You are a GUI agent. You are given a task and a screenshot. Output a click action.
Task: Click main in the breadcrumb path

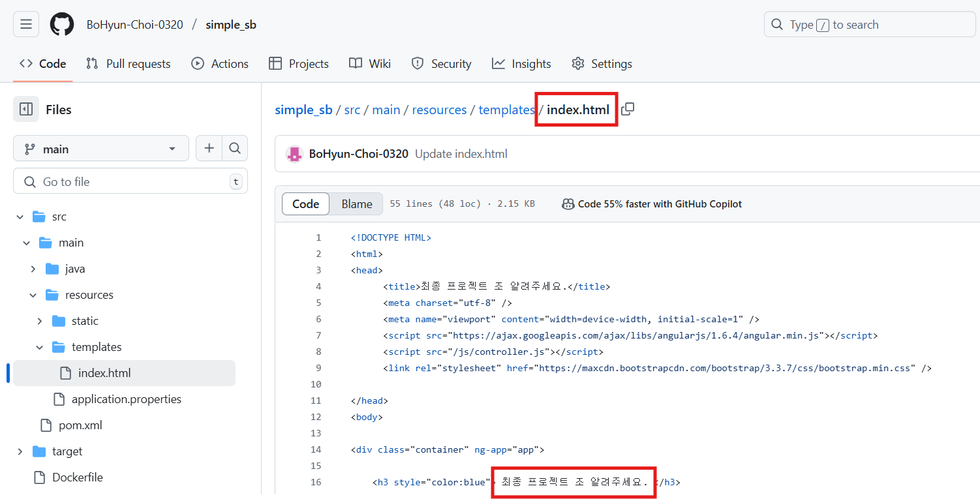click(386, 110)
